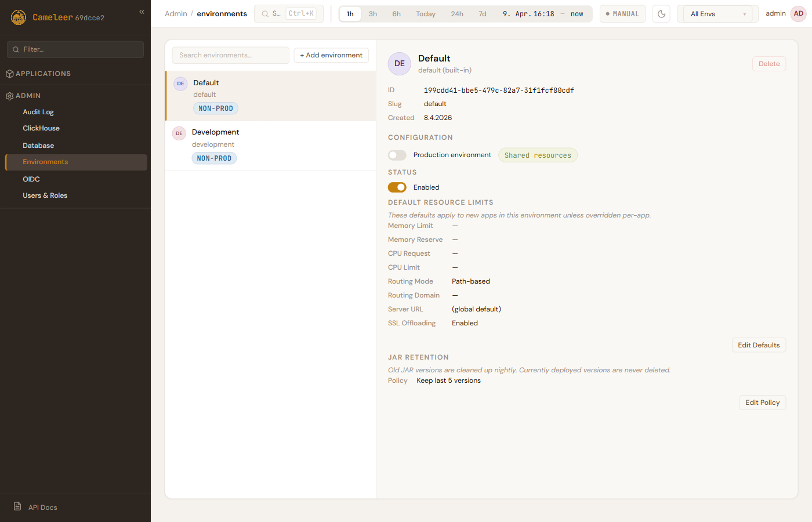Open Users & Roles in sidebar

[45, 195]
